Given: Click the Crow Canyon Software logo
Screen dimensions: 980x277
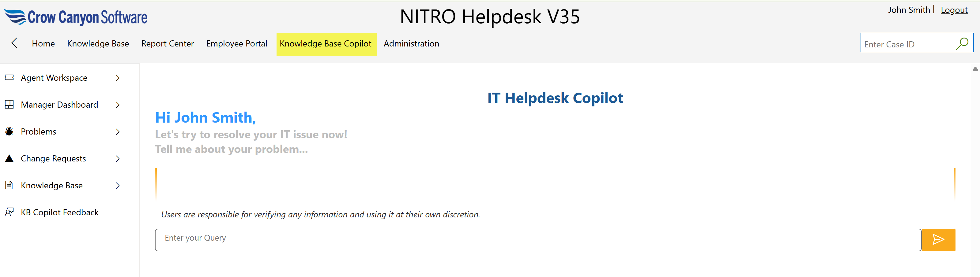Looking at the screenshot, I should [76, 17].
